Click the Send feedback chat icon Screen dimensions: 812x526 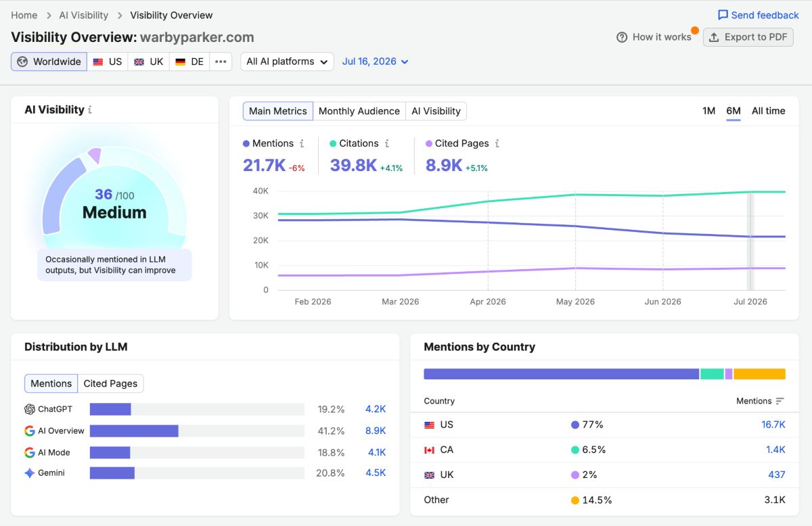coord(723,15)
